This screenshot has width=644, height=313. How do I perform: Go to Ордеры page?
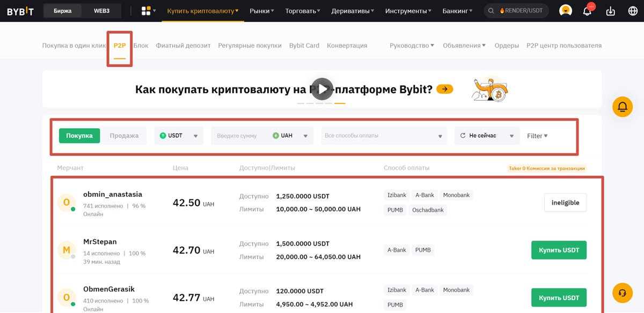pyautogui.click(x=507, y=46)
